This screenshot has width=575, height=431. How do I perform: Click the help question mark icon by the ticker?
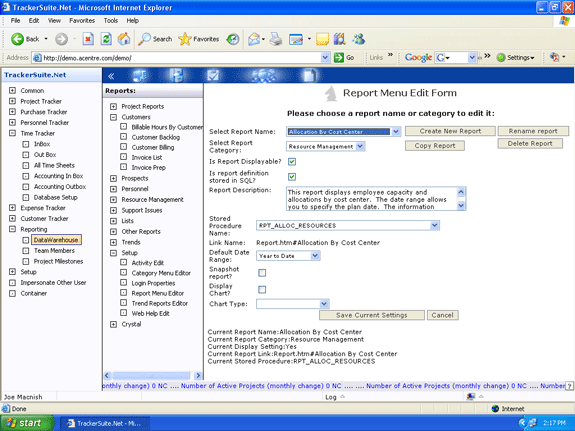tap(569, 386)
